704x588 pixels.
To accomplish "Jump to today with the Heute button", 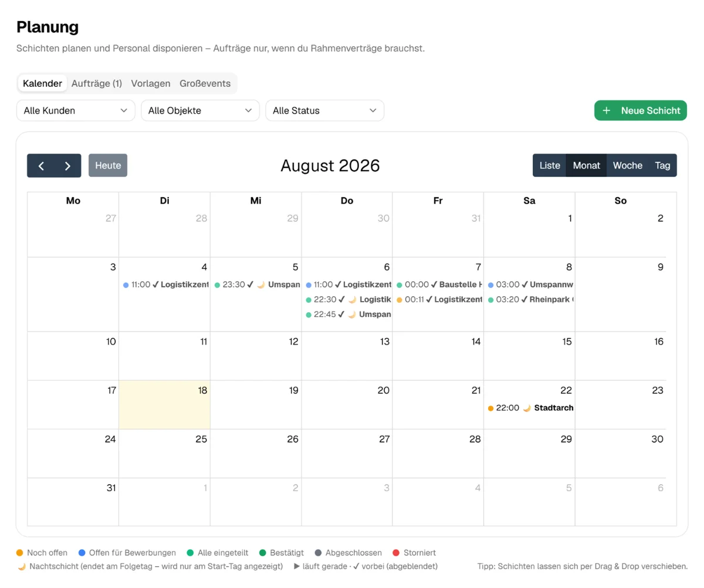I will click(x=108, y=165).
